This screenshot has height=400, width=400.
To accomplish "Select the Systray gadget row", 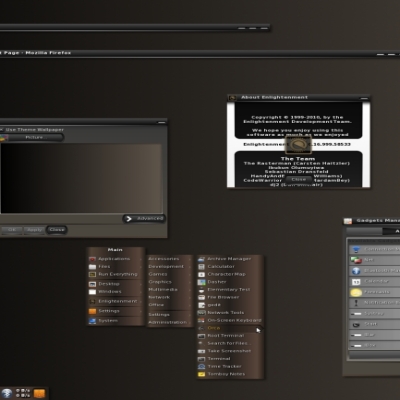I will 374,314.
